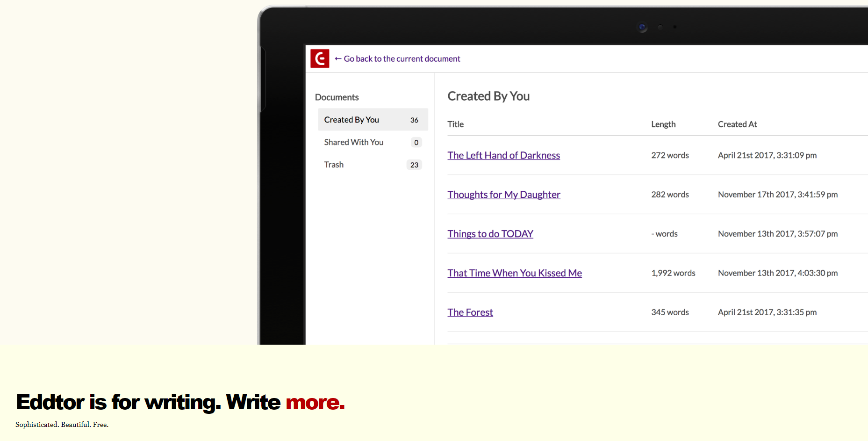Click date November 13th 2017, 3:57:07 pm
This screenshot has height=441, width=868.
click(x=778, y=234)
